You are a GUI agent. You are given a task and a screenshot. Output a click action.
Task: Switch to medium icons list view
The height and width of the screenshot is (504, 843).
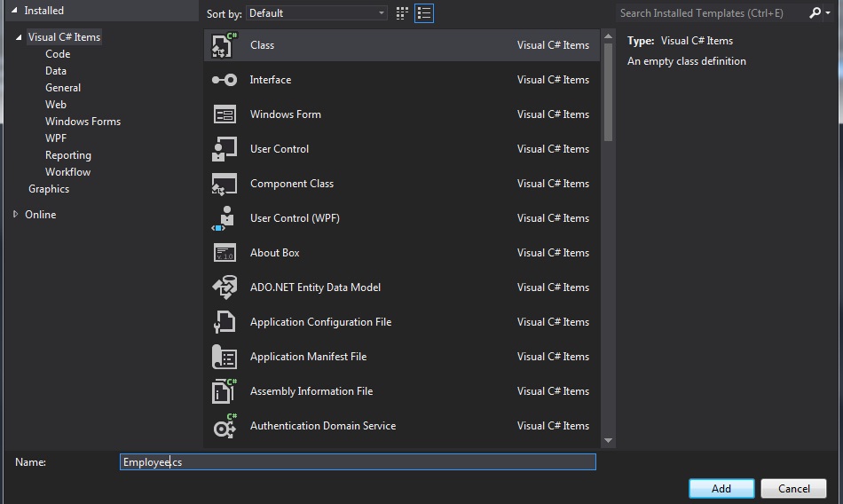coord(424,13)
